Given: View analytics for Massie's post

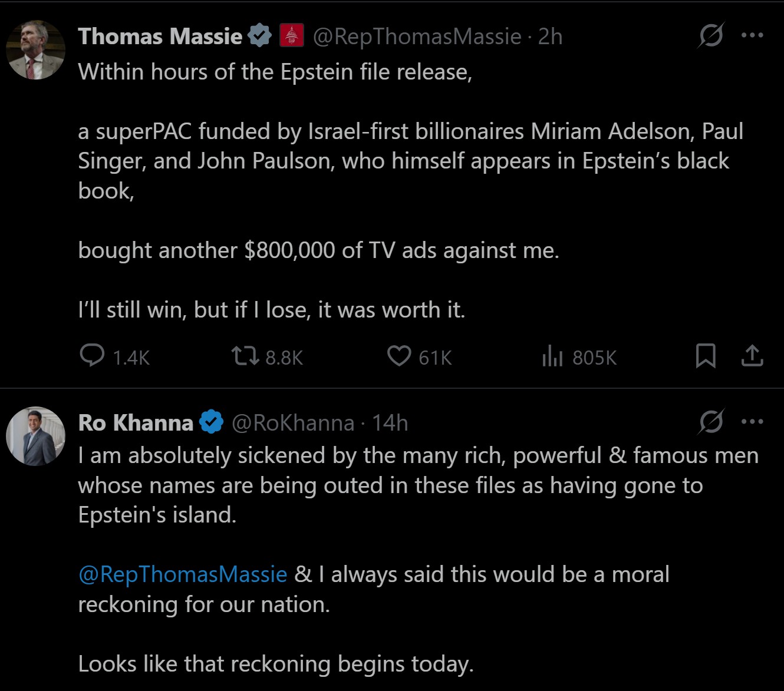Looking at the screenshot, I should point(552,356).
